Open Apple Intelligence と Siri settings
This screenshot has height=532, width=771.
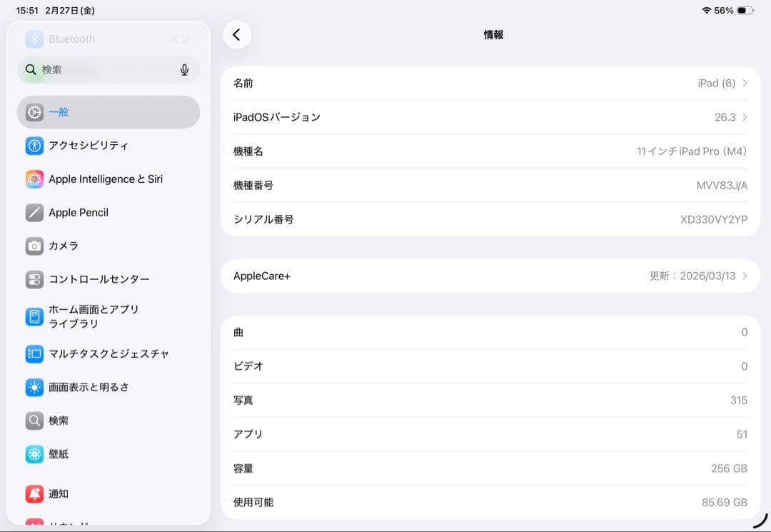coord(109,179)
